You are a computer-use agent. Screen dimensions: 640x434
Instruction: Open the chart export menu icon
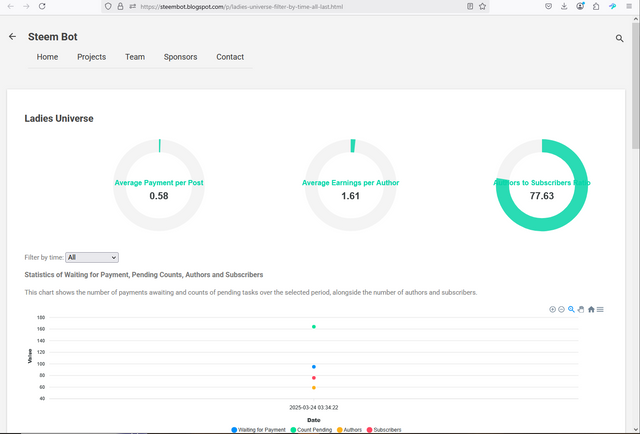point(600,309)
